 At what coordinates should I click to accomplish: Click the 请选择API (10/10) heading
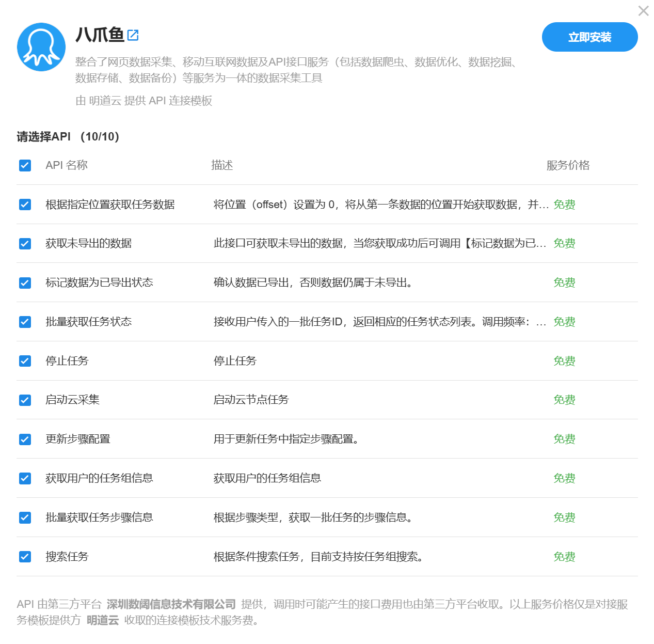68,136
